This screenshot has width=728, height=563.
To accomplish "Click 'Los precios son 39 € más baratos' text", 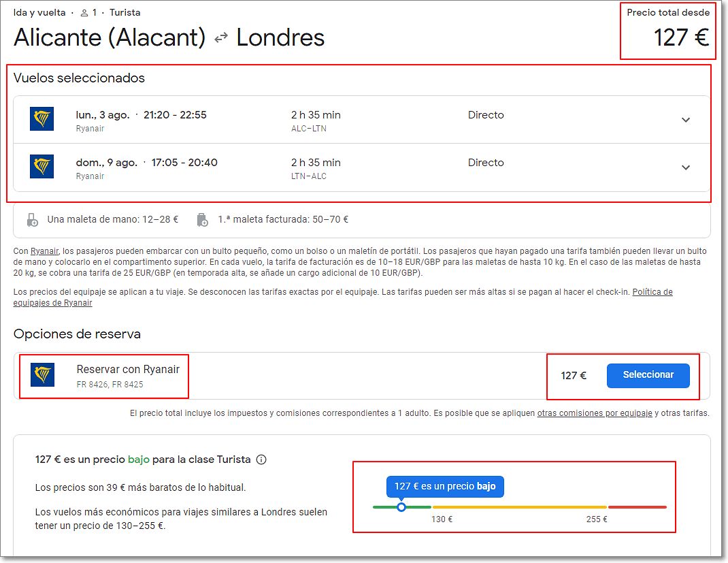I will click(x=140, y=487).
